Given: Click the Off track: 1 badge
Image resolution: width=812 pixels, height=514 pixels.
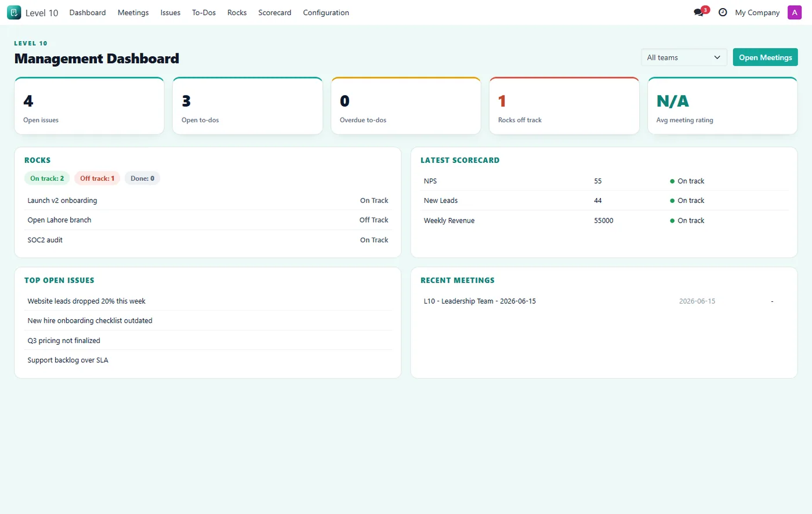Looking at the screenshot, I should click(97, 178).
